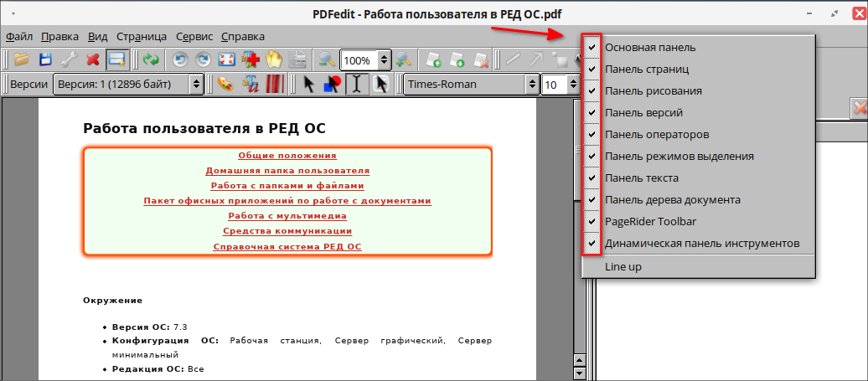Select the text I-beam selection mode

pos(356,84)
